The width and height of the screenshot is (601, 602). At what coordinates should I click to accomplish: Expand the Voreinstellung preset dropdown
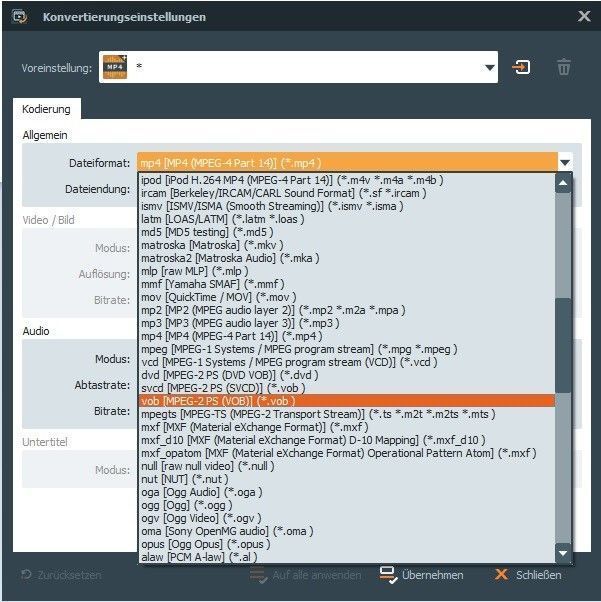489,68
